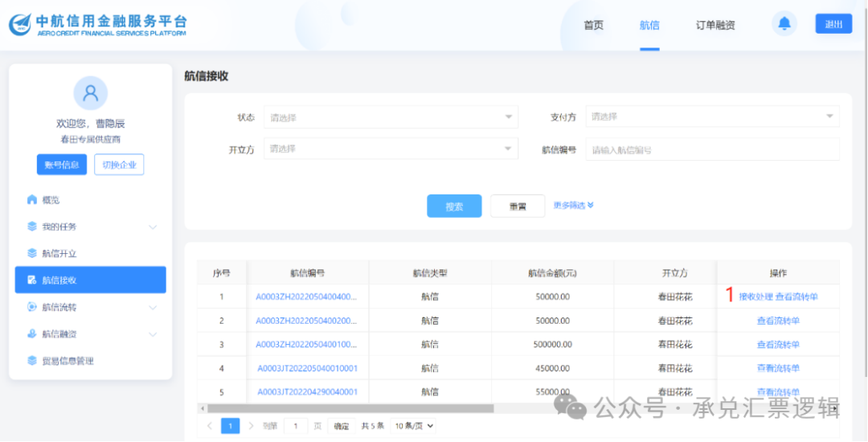Switch to 航信 tab
This screenshot has width=868, height=442.
(649, 25)
